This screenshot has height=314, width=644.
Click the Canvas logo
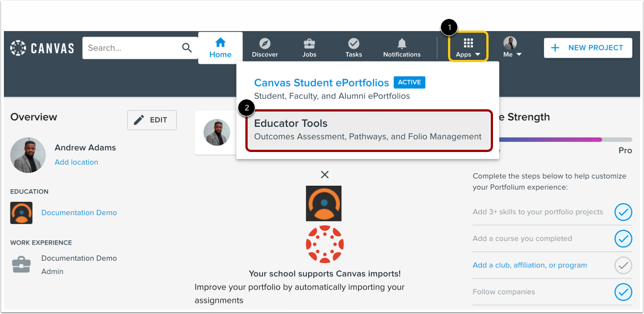pos(42,48)
